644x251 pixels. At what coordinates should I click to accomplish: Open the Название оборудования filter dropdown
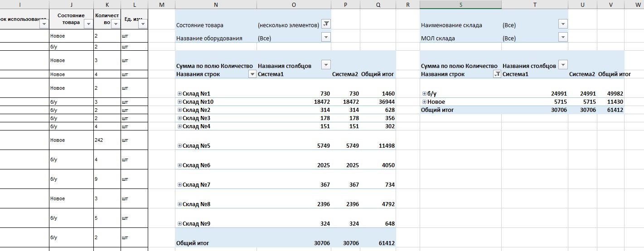(326, 38)
